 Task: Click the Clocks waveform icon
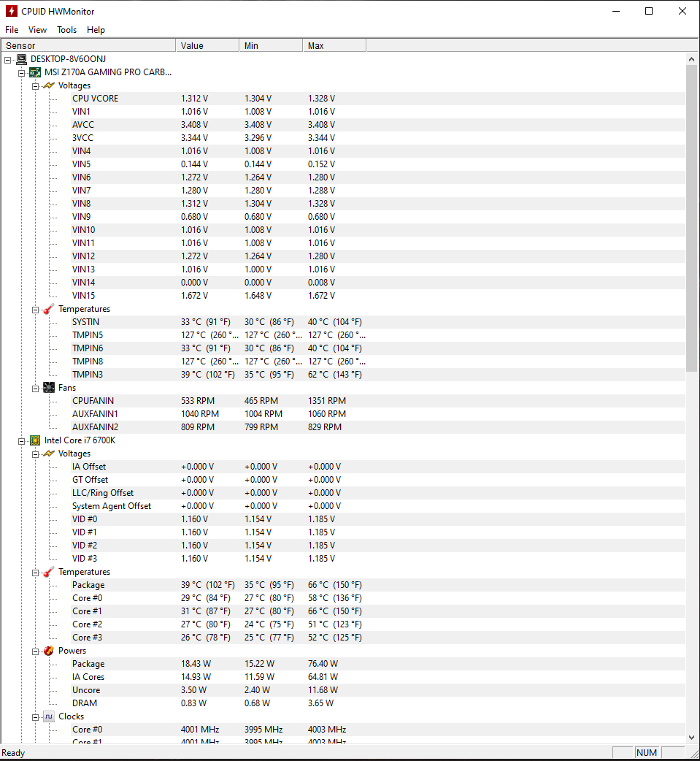pyautogui.click(x=48, y=716)
